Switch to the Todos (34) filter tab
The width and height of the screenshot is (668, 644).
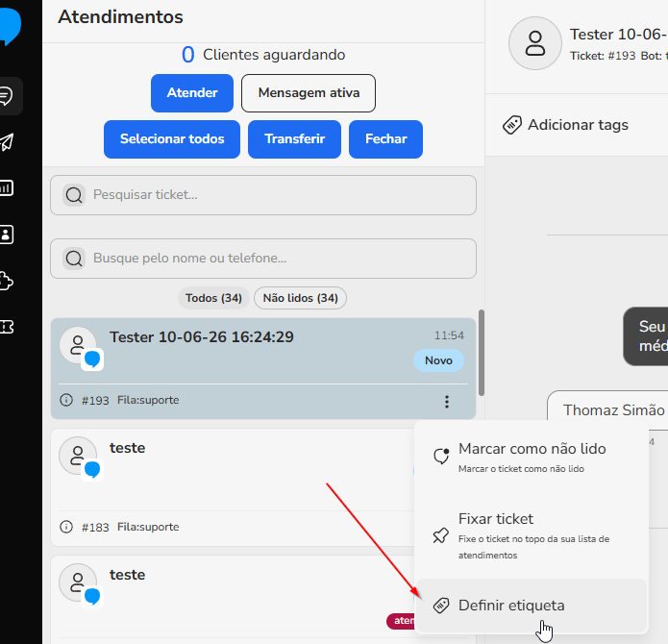[214, 298]
